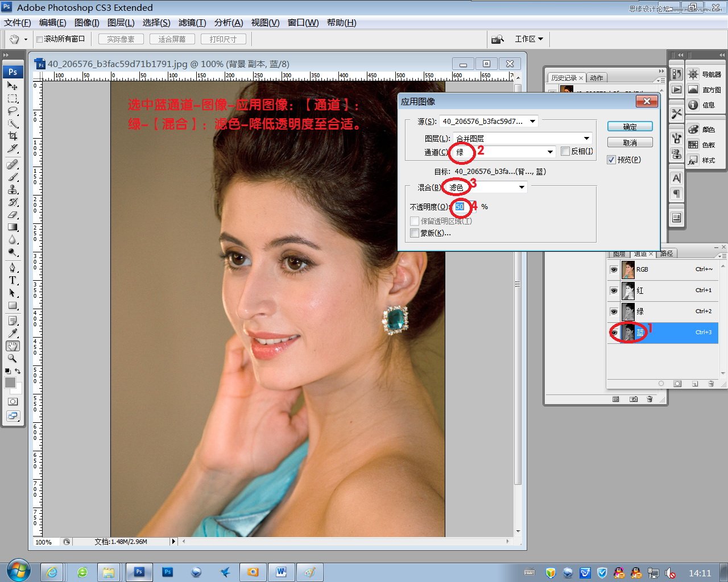
Task: Open the 滤镜 menu
Action: click(191, 23)
